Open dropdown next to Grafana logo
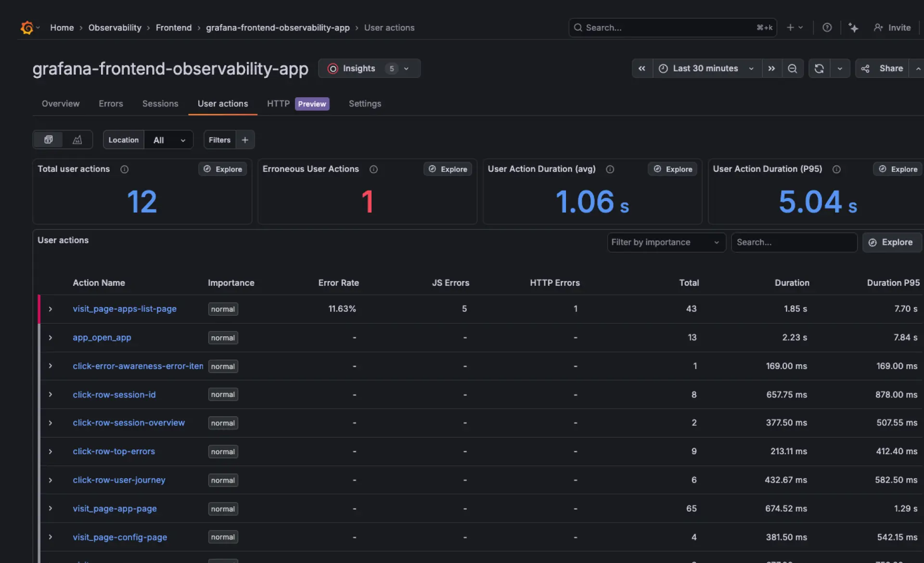Screen dimensions: 924x563 tap(38, 27)
